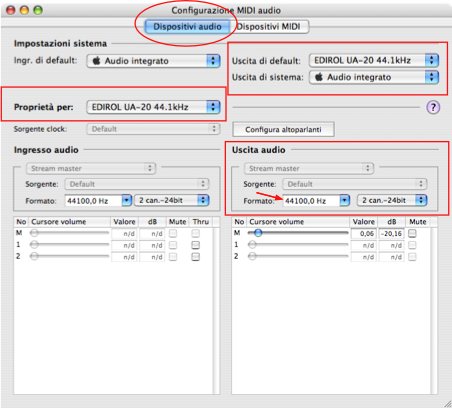Click arrow icon of Ingresso audio 44100,0 Hz

(126, 200)
